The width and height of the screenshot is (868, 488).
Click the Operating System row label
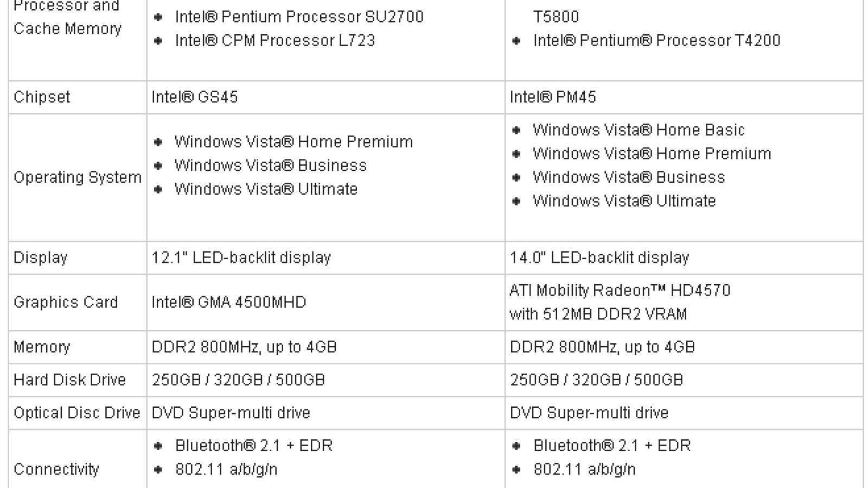pos(77,177)
